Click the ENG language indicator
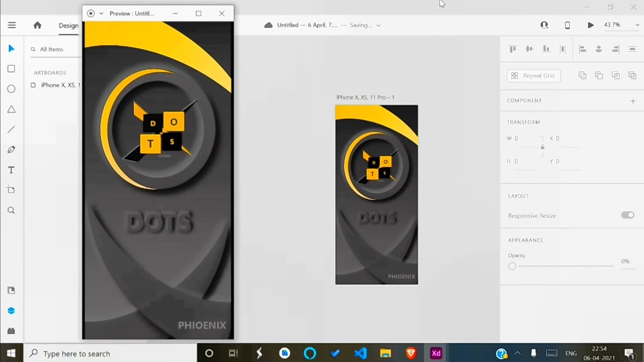 point(571,353)
